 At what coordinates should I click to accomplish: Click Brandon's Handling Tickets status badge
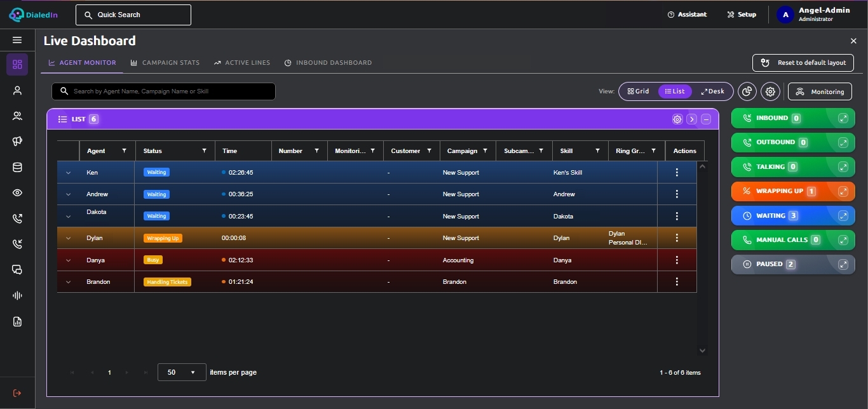coord(167,282)
